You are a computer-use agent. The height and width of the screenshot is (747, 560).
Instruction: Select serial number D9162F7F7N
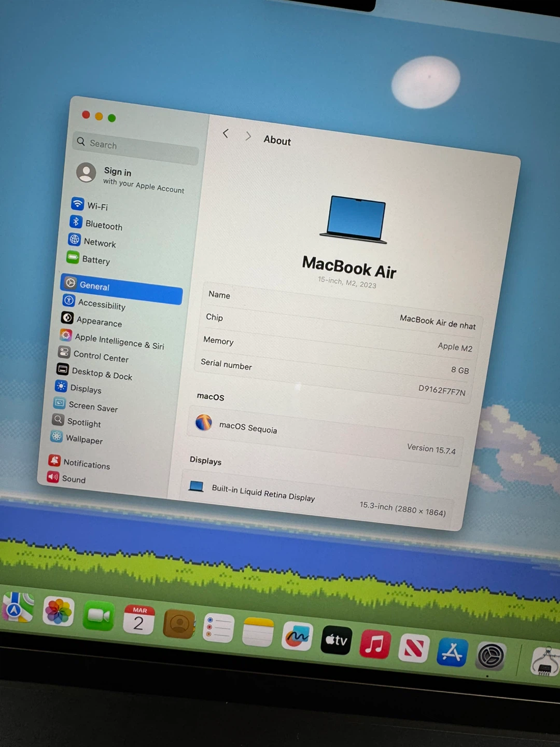click(442, 390)
